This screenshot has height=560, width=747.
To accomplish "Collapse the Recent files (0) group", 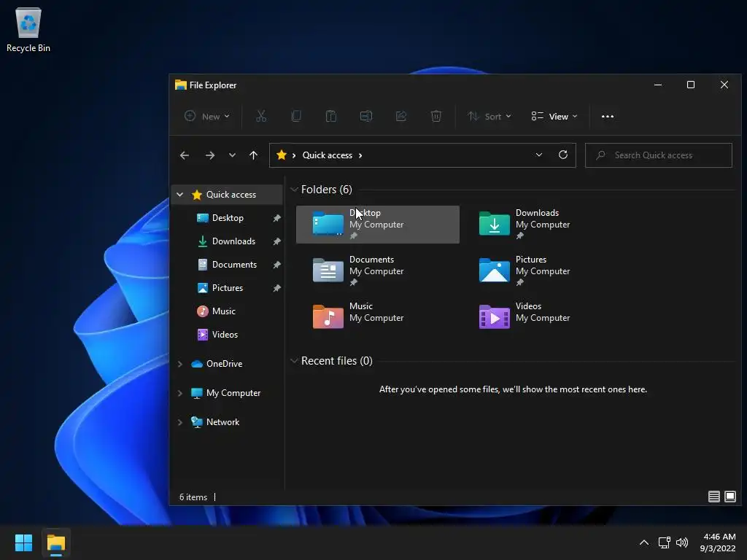I will point(294,360).
